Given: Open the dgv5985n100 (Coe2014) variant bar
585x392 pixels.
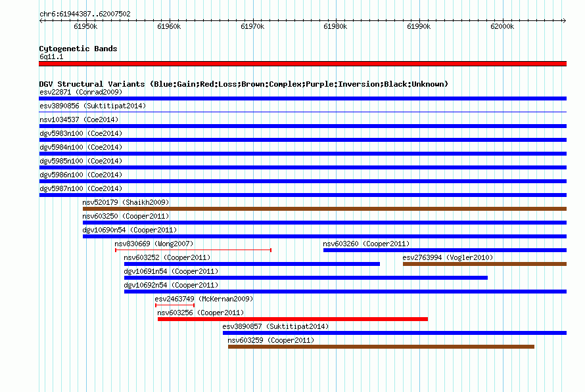Looking at the screenshot, I should tap(302, 167).
